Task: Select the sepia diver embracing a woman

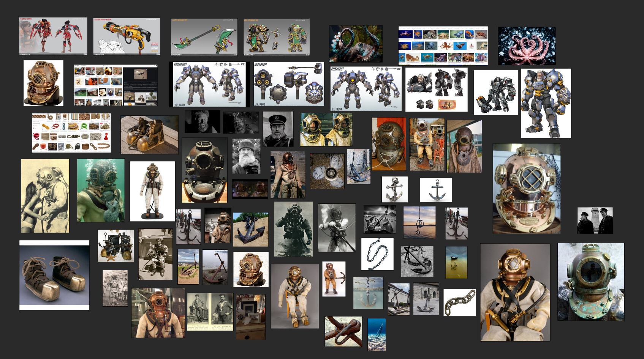Action: pos(45,196)
